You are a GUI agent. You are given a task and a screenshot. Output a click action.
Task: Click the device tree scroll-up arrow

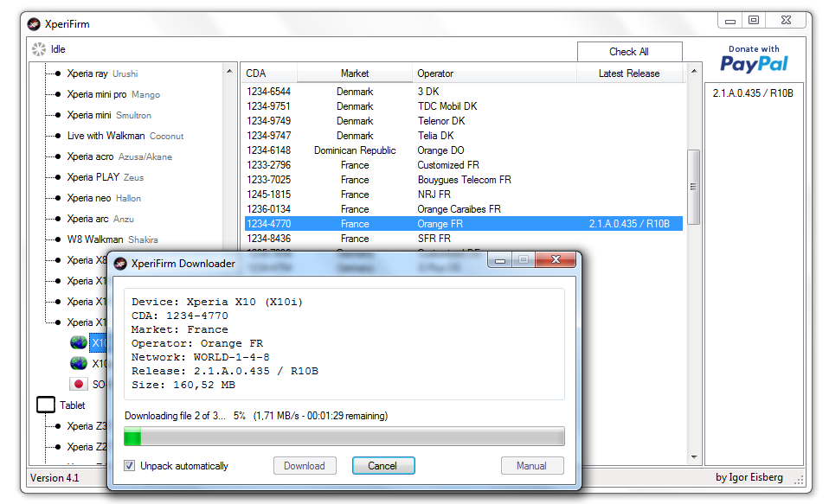[229, 71]
